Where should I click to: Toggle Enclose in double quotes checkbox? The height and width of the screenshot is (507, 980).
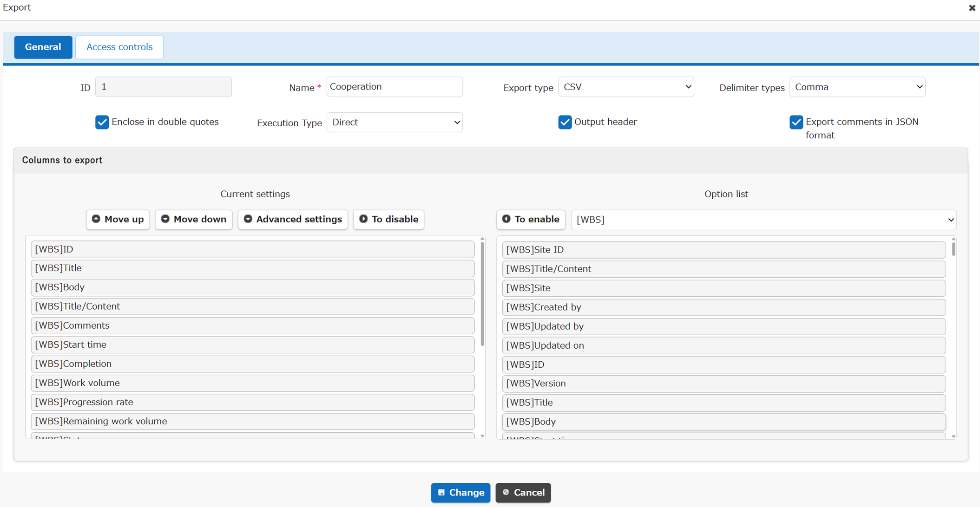coord(102,122)
